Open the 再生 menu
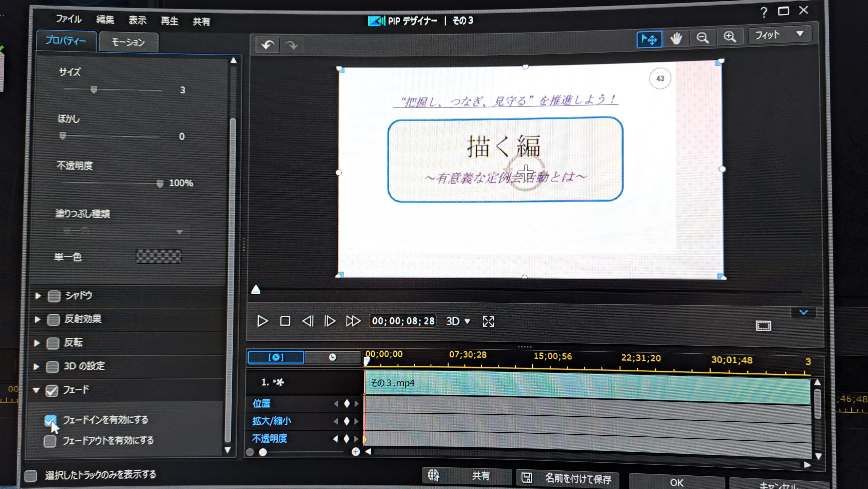The width and height of the screenshot is (868, 489). pos(169,21)
